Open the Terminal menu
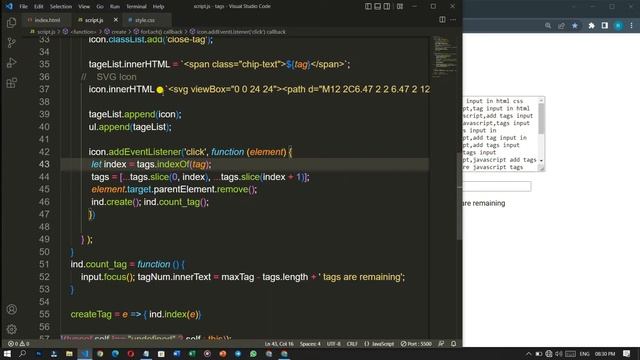The width and height of the screenshot is (640, 360). click(x=136, y=7)
